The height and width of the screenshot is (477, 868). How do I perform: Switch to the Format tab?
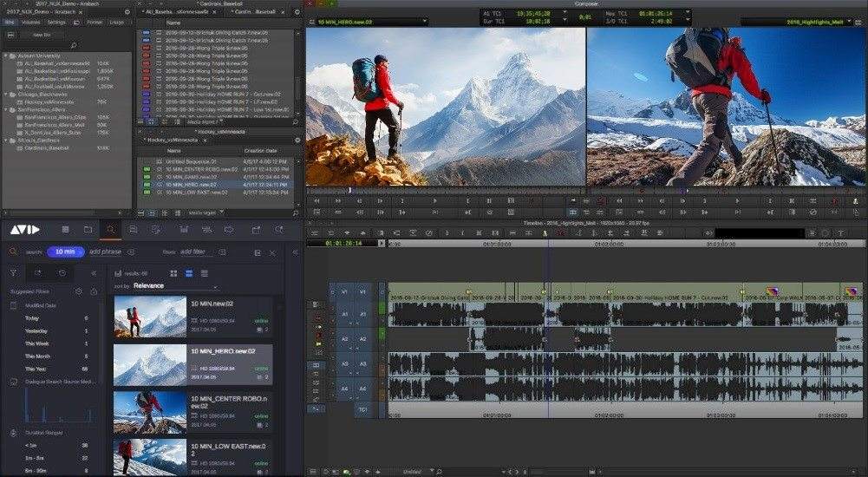[x=95, y=23]
